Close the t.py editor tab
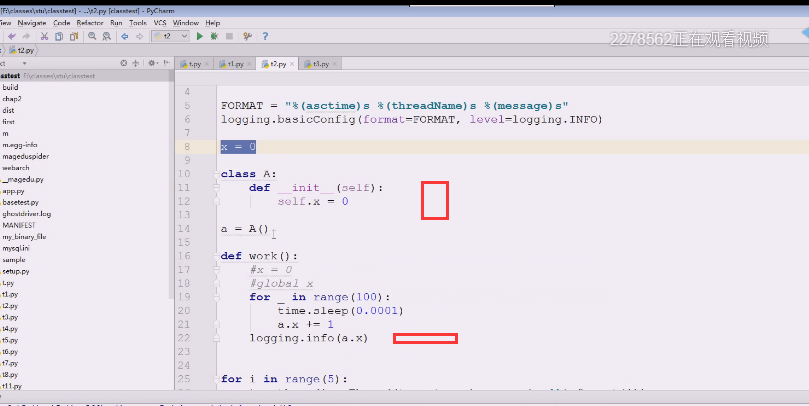The width and height of the screenshot is (809, 406). [206, 64]
